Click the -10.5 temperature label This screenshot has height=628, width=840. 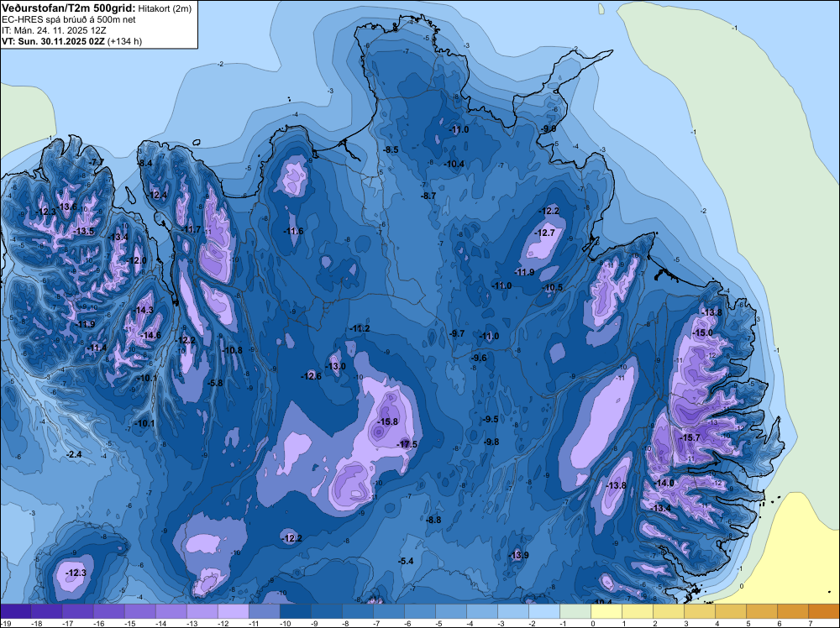[553, 287]
